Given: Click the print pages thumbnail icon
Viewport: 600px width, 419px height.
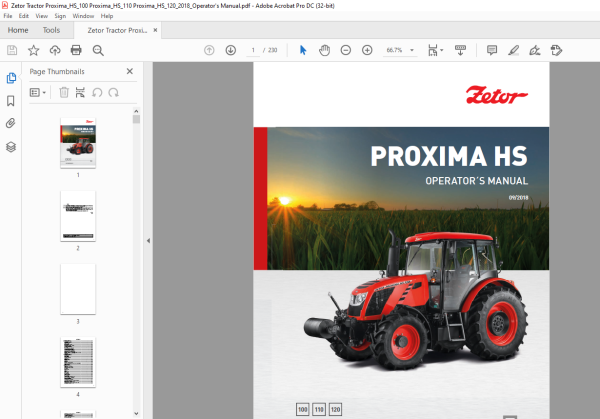Looking at the screenshot, I should pos(80,92).
